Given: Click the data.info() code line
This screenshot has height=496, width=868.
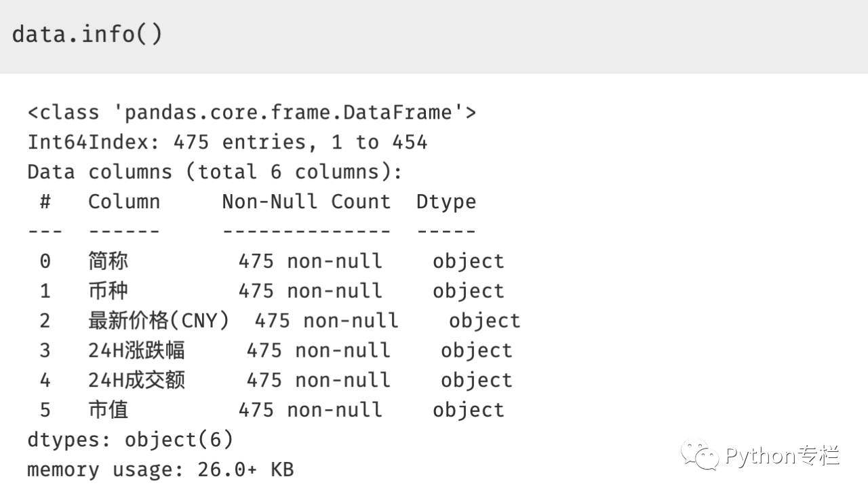Looking at the screenshot, I should (x=87, y=34).
